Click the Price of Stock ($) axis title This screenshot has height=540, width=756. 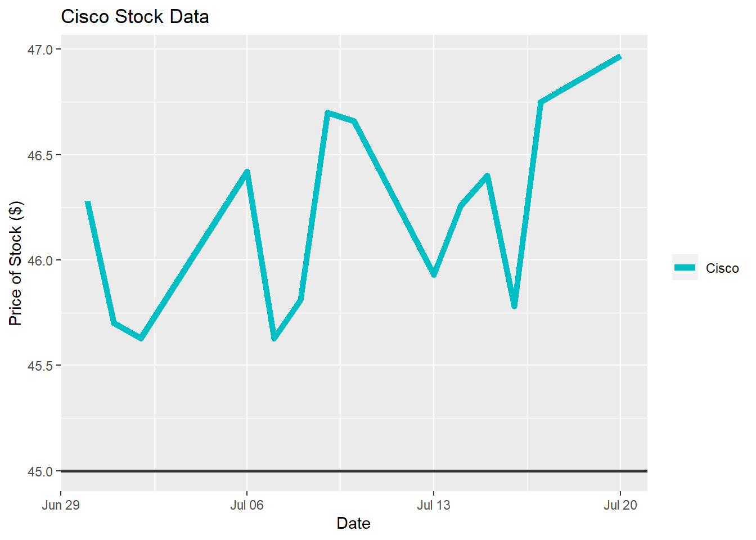coord(16,263)
